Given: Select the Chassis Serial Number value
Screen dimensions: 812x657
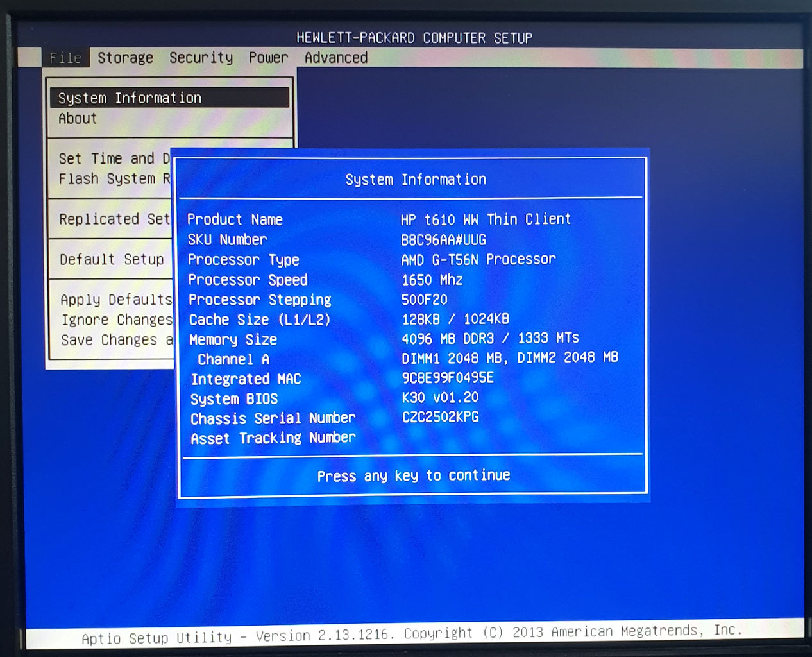Looking at the screenshot, I should point(440,417).
